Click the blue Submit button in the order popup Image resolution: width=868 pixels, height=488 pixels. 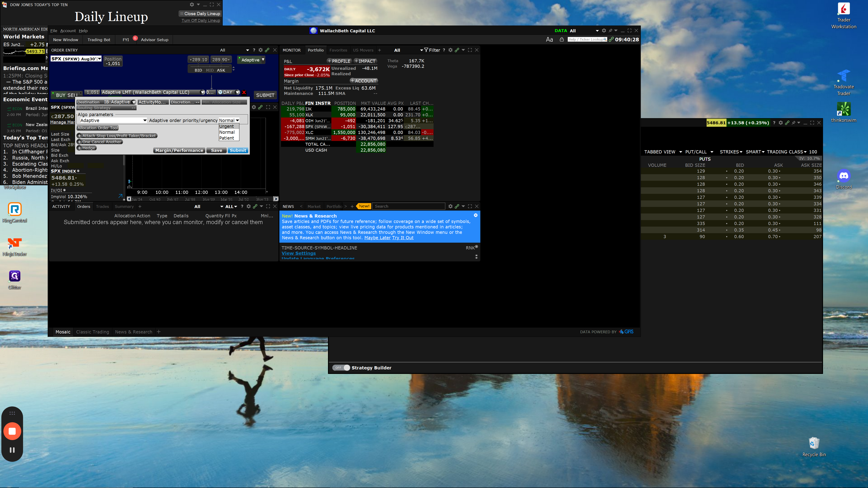[238, 150]
